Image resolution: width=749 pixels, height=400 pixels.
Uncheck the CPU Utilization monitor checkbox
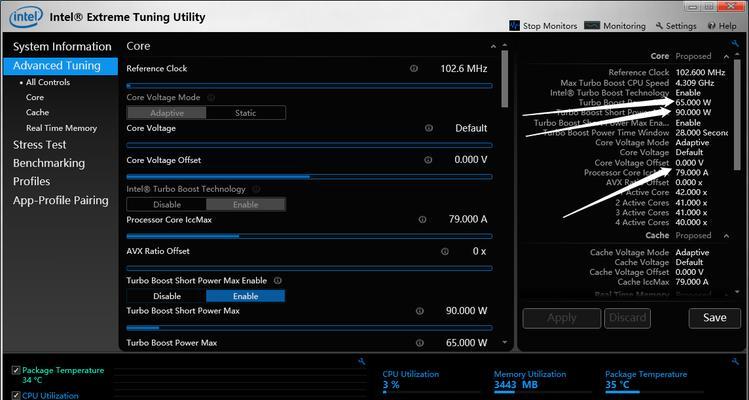(x=16, y=395)
